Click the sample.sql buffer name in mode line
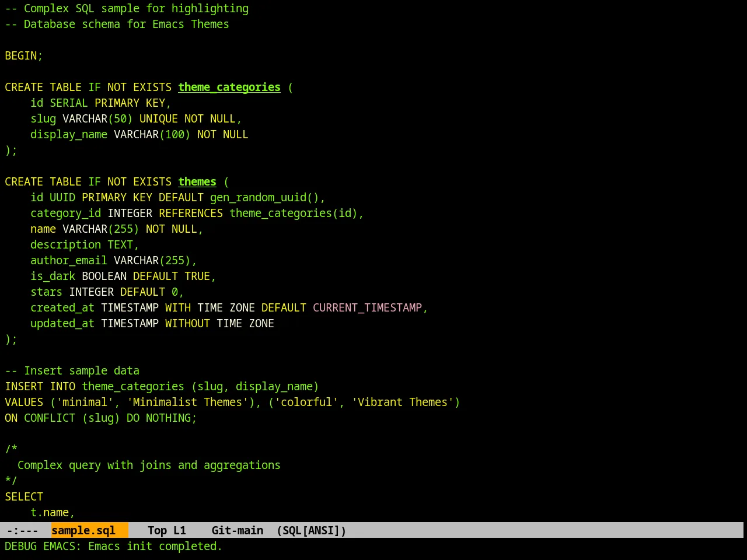The image size is (747, 560). click(83, 530)
